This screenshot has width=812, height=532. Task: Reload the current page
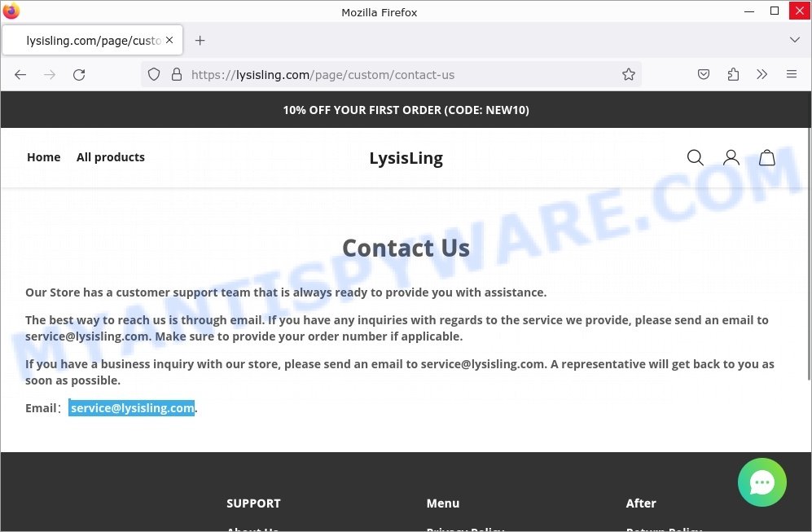tap(79, 75)
